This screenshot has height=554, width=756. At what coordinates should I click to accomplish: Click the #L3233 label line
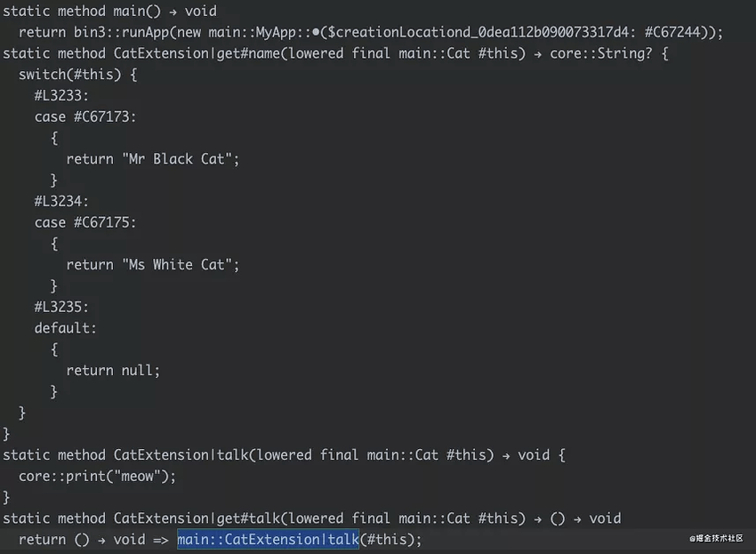(x=61, y=95)
